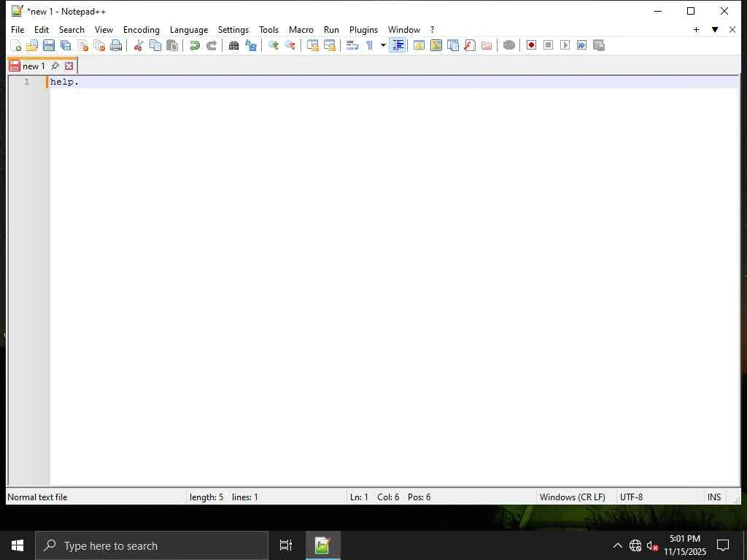
Task: Click 'UTF-8' encoding in the status bar
Action: click(631, 497)
